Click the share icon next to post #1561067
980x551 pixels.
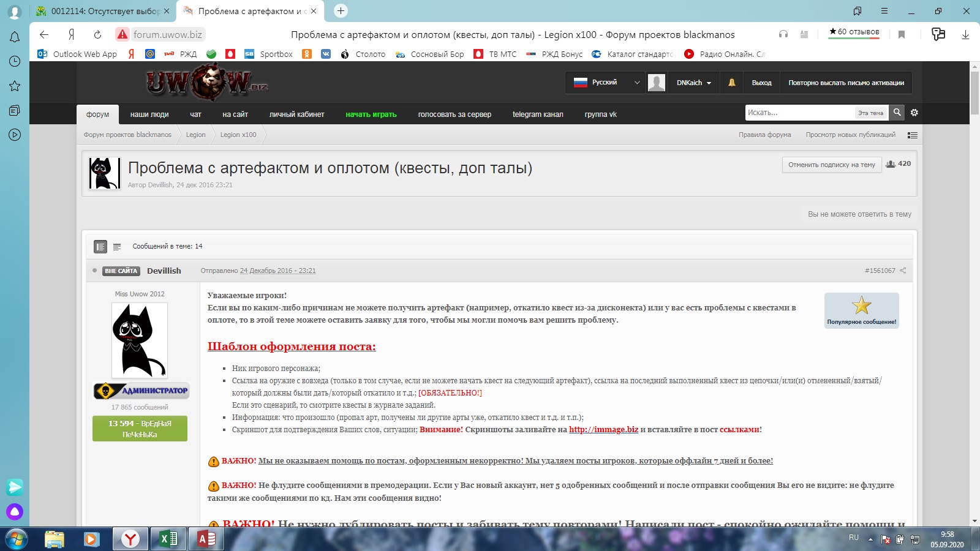tap(903, 271)
